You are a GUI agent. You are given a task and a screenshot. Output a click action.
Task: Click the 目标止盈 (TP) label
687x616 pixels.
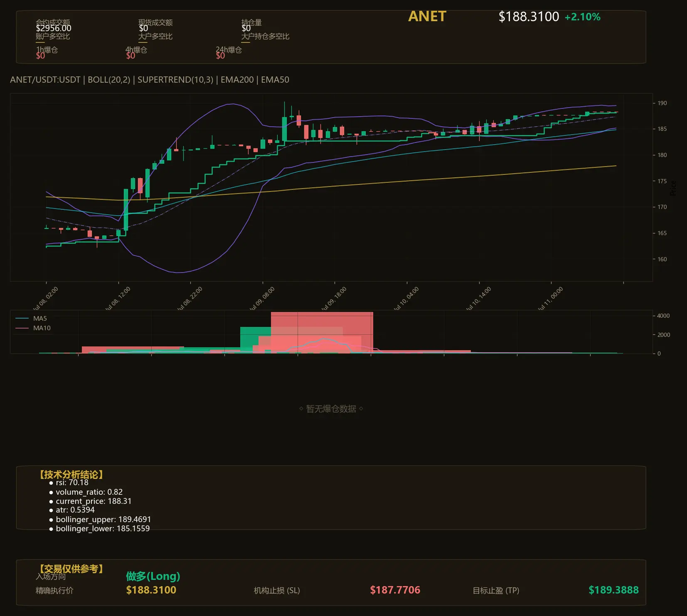tap(496, 590)
